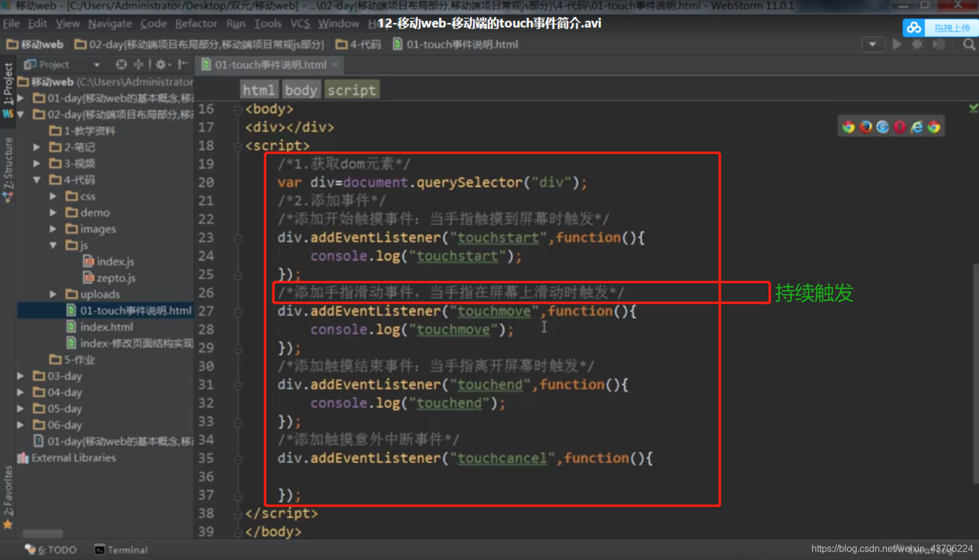
Task: Click the Project panel horizontal scrollbar
Action: (43, 533)
